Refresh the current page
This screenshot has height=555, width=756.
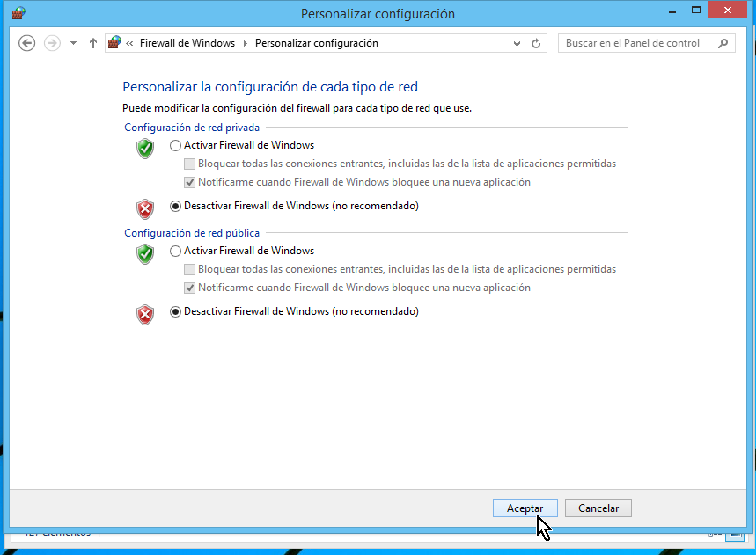coord(536,43)
